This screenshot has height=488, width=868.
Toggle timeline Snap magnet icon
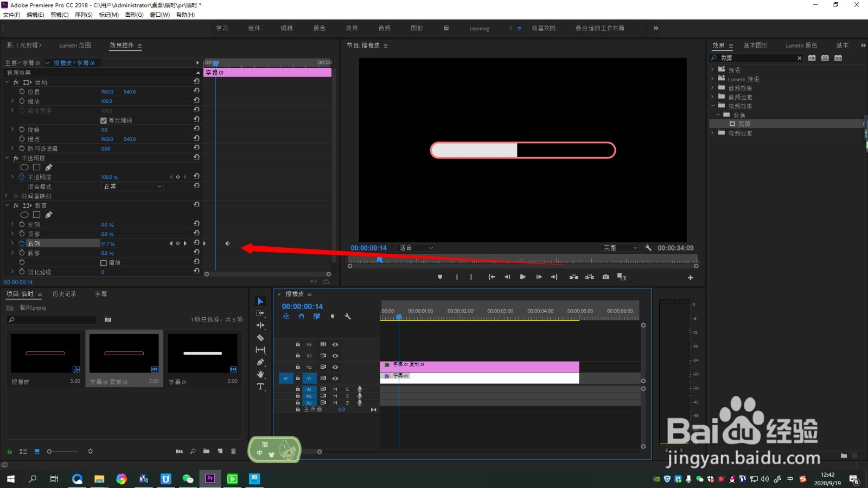click(301, 317)
